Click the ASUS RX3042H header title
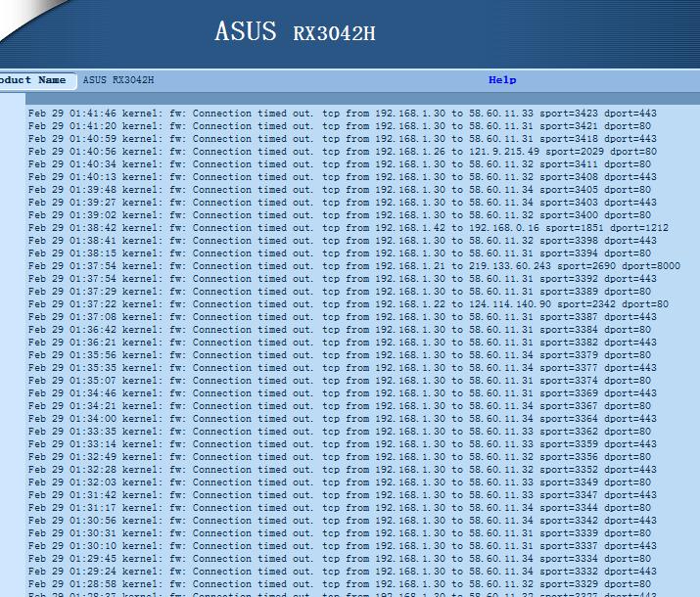The width and height of the screenshot is (700, 597). 295,31
